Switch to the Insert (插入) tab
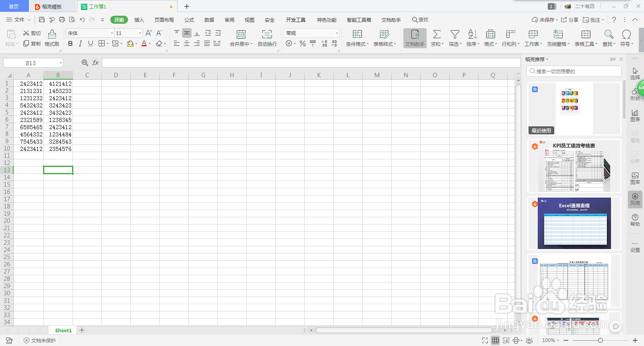Image resolution: width=644 pixels, height=346 pixels. point(139,20)
